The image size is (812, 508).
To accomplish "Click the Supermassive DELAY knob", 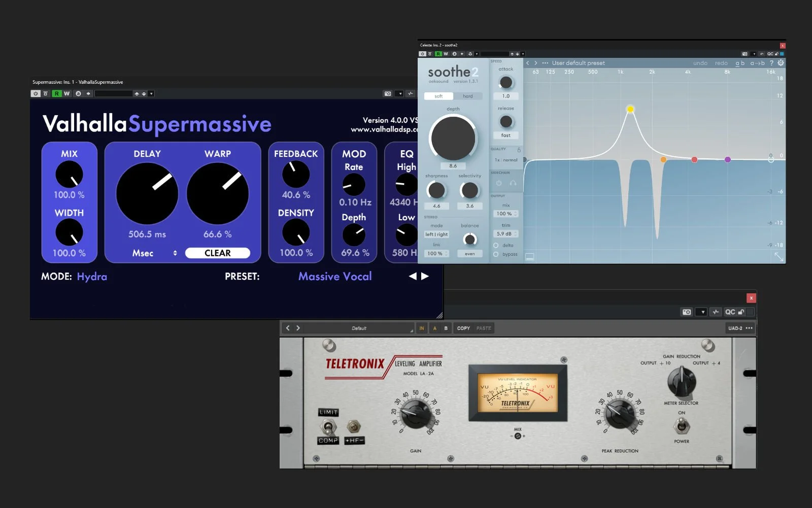I will (x=147, y=193).
